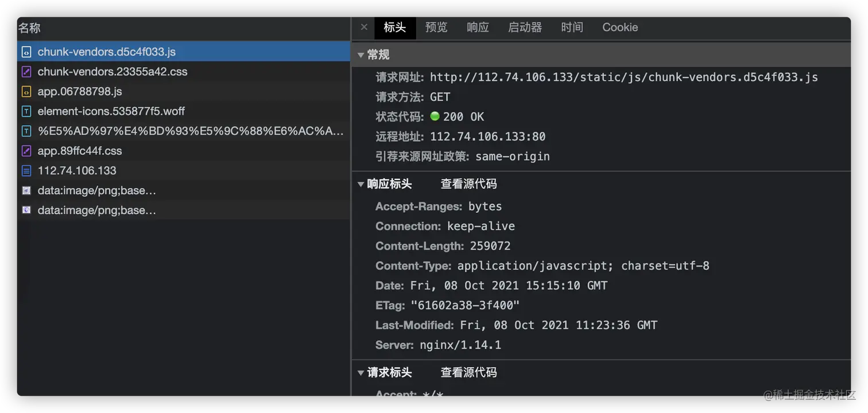This screenshot has width=868, height=413.
Task: Switch to the 启动器 tab
Action: 525,28
